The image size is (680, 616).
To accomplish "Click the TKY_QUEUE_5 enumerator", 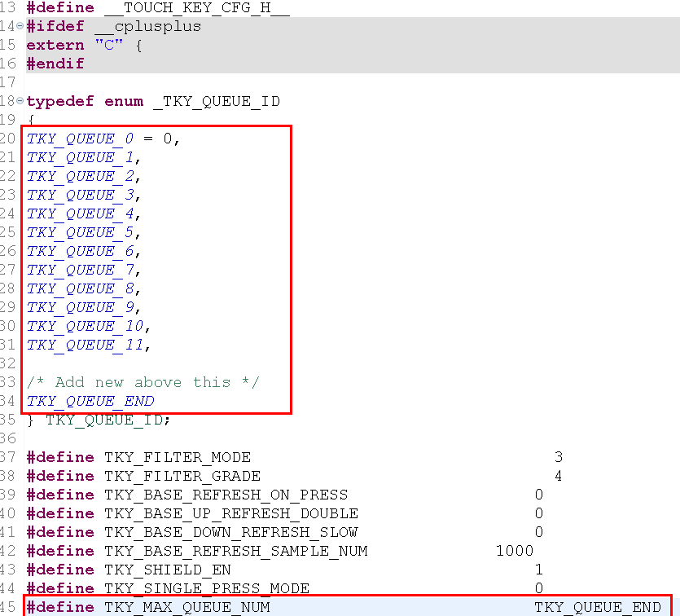I will 81,232.
